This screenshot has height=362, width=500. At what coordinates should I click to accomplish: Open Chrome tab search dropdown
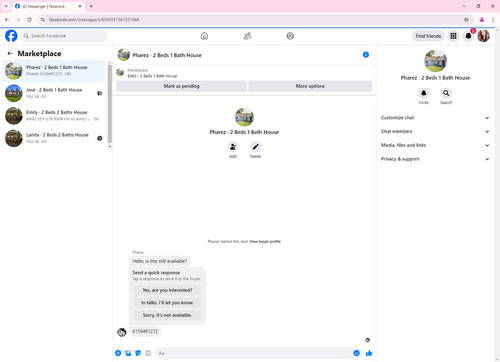point(6,6)
